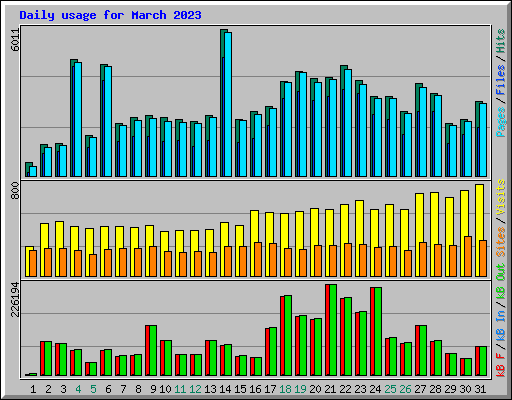Click the orange sites bar for day 30
The width and height of the screenshot is (512, 400).
click(468, 256)
